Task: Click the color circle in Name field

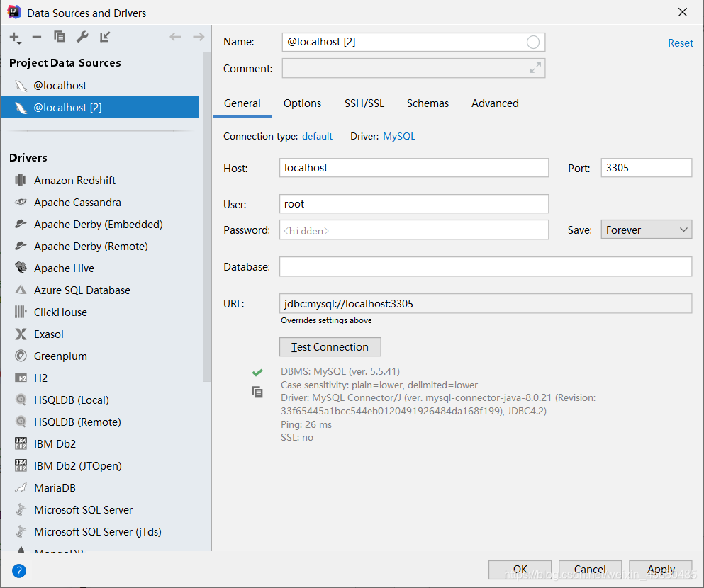Action: click(533, 43)
